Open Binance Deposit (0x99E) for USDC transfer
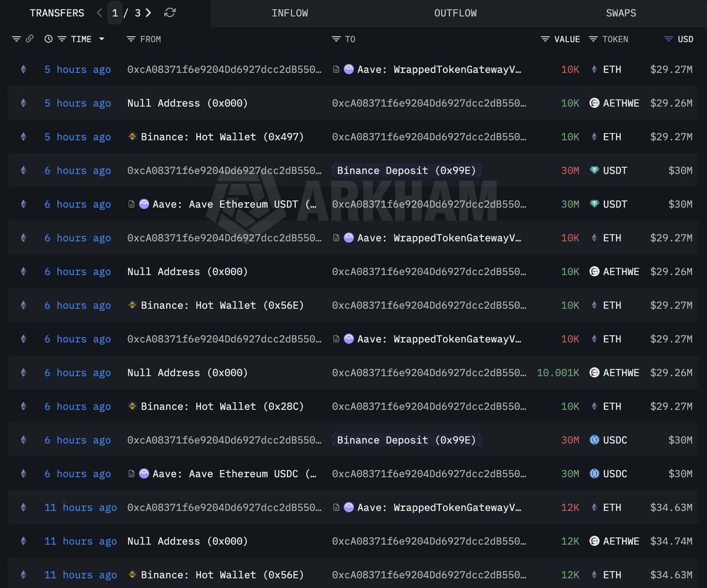 pos(407,440)
